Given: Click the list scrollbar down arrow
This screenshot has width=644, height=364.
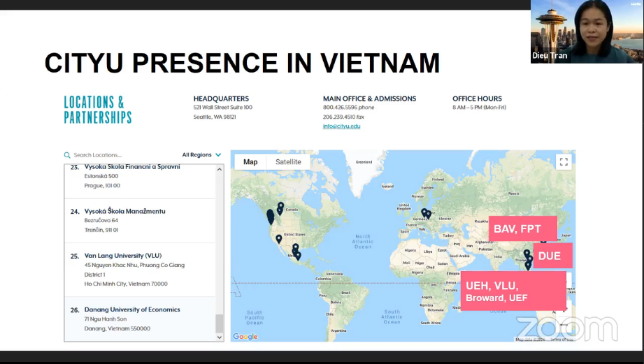Looking at the screenshot, I should [x=220, y=337].
